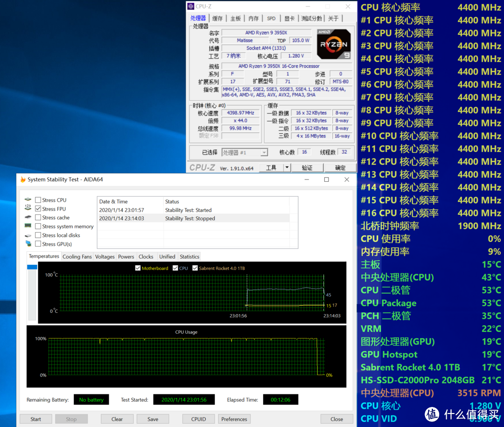Switch to the 主板 tab in CPU-Z
Viewport: 504px width, 427px height.
click(x=235, y=18)
